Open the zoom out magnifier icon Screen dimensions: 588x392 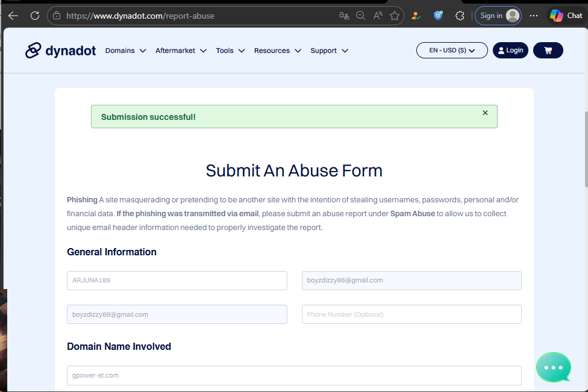point(360,16)
